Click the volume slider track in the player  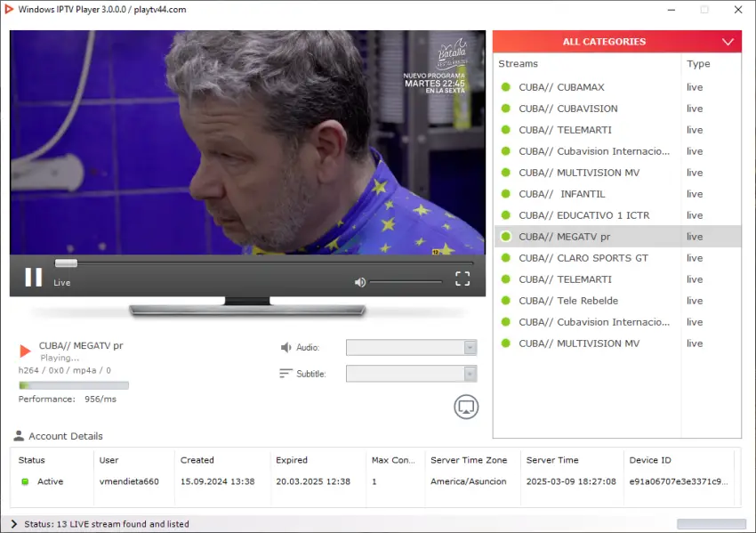click(x=406, y=282)
